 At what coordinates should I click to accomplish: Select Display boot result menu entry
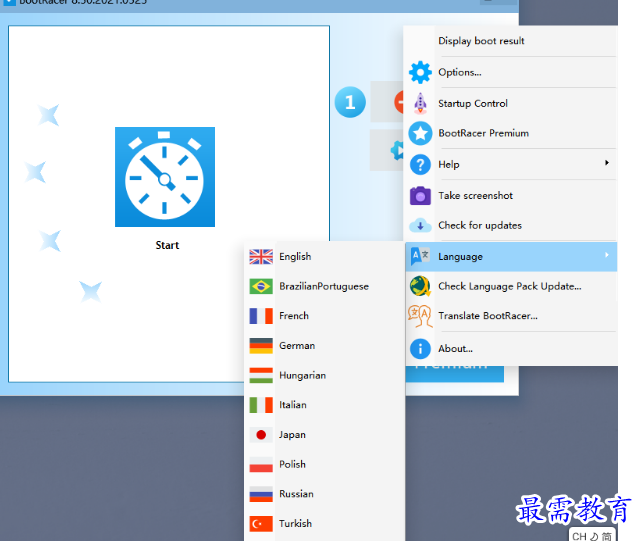(510, 41)
